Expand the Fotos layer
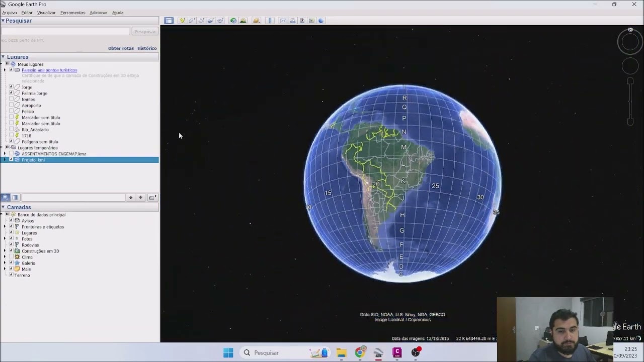The height and width of the screenshot is (362, 644). tap(5, 239)
